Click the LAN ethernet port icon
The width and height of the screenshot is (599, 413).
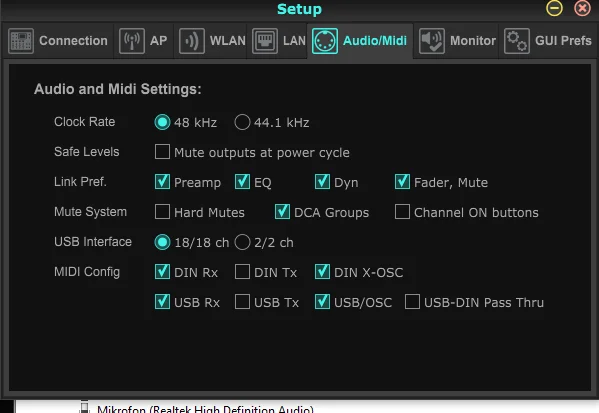click(x=265, y=41)
